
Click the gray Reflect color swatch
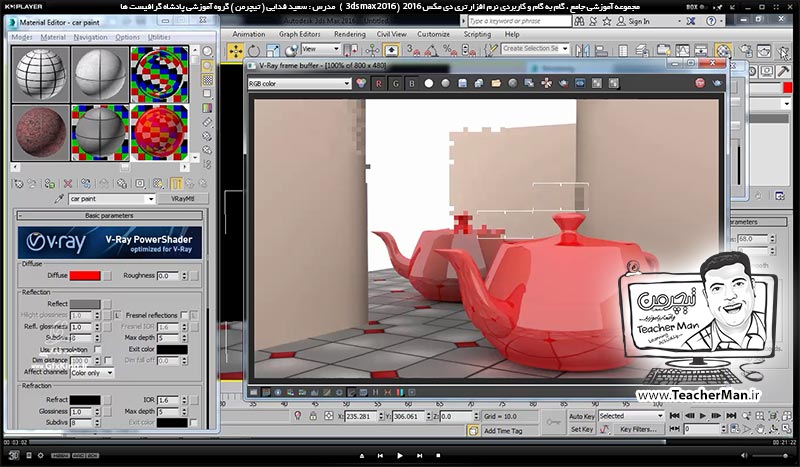[85, 304]
